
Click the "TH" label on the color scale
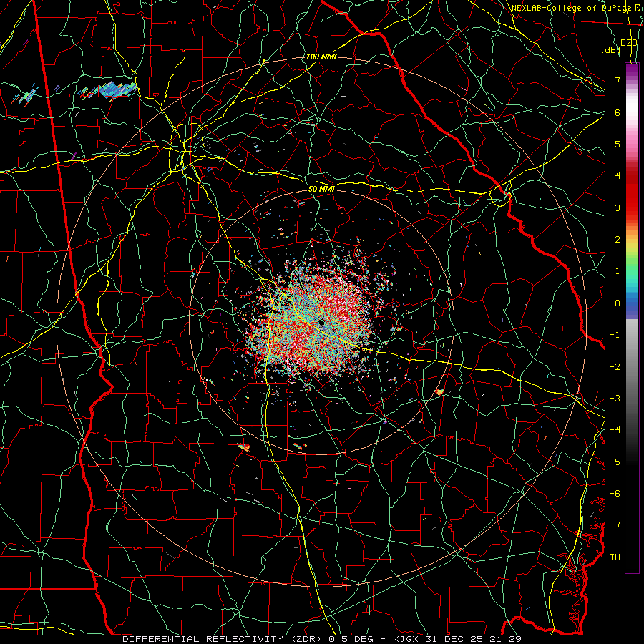tap(615, 557)
